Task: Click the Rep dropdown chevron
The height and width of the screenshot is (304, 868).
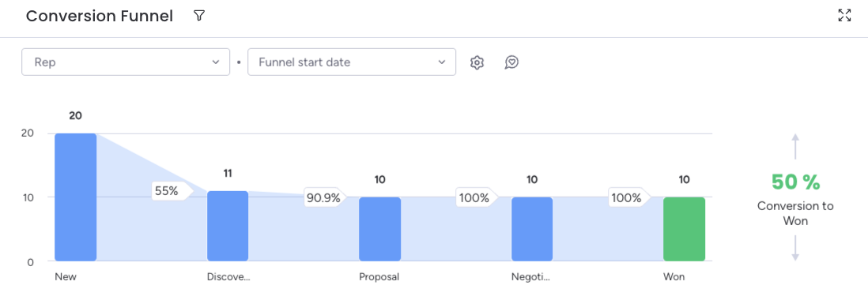Action: [216, 62]
